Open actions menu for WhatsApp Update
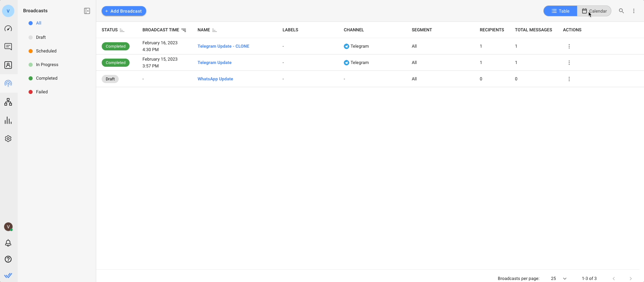The image size is (644, 282). pos(569,79)
